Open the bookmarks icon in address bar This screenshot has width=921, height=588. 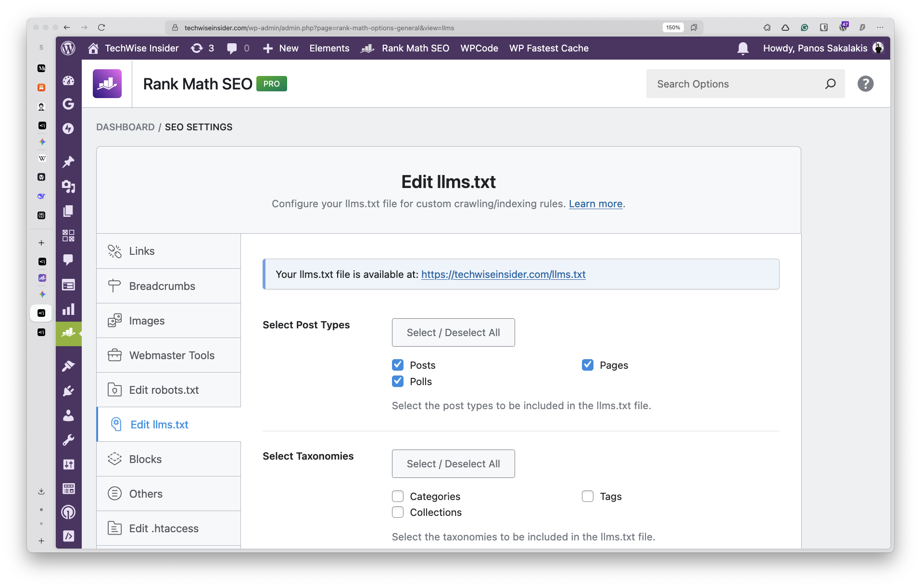694,27
